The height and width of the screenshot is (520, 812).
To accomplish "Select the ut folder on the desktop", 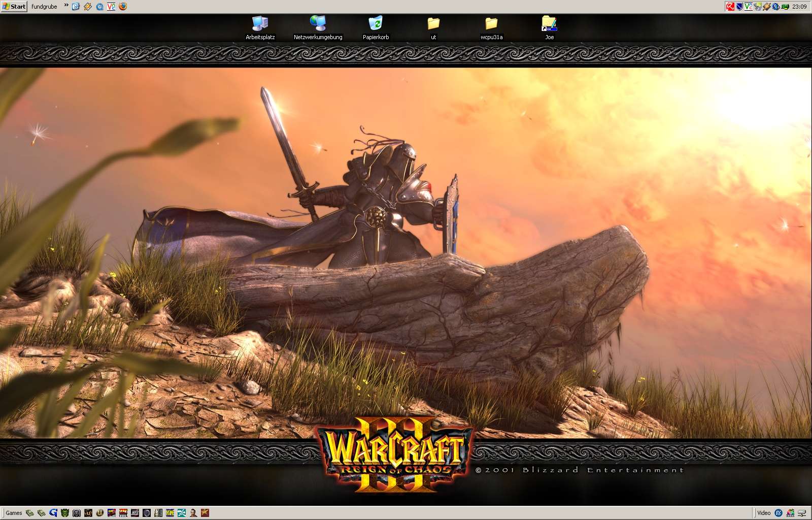I will coord(433,23).
